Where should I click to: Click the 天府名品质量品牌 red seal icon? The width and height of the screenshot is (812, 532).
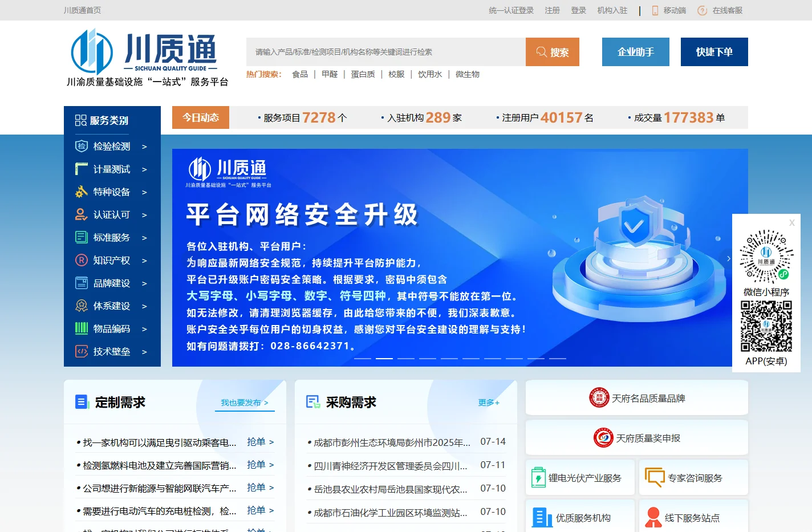(599, 397)
